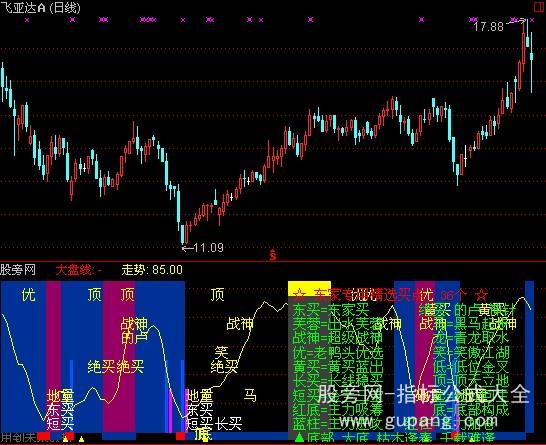Click the red S marker below the candlesticks

point(273,255)
